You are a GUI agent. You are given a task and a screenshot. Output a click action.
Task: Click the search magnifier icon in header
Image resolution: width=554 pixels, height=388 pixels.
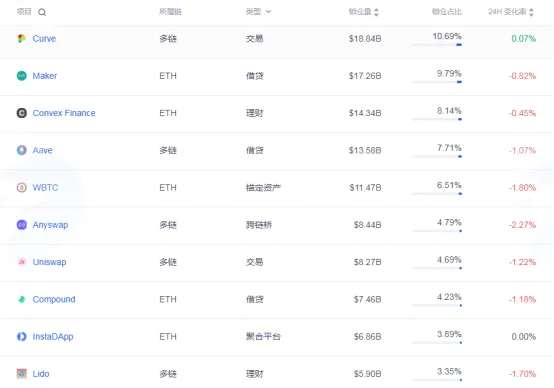pos(42,12)
